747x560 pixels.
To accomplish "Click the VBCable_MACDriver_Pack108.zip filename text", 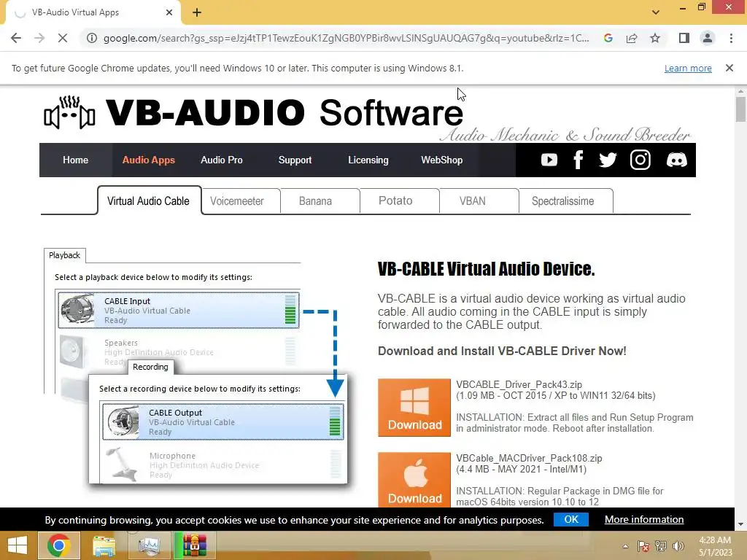I will tap(529, 458).
